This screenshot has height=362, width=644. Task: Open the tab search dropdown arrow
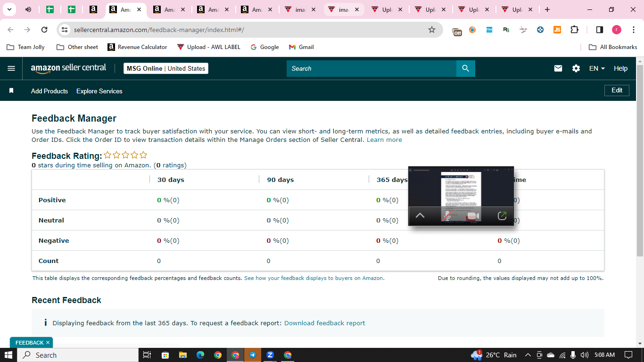click(8, 9)
